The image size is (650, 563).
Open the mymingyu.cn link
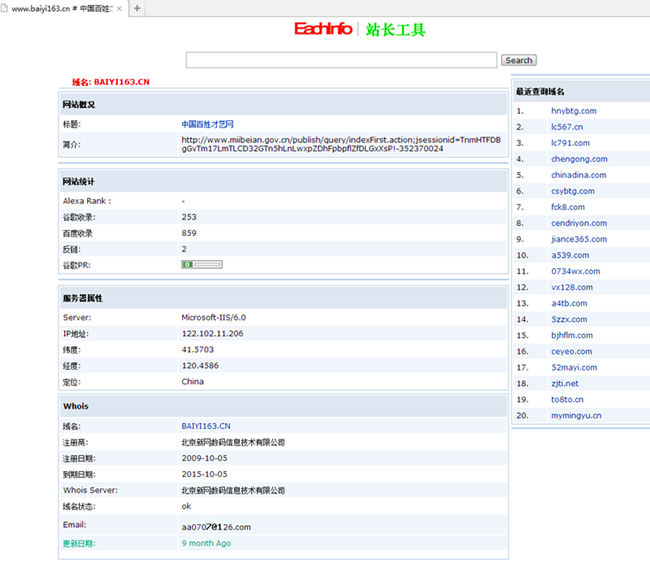coord(576,415)
